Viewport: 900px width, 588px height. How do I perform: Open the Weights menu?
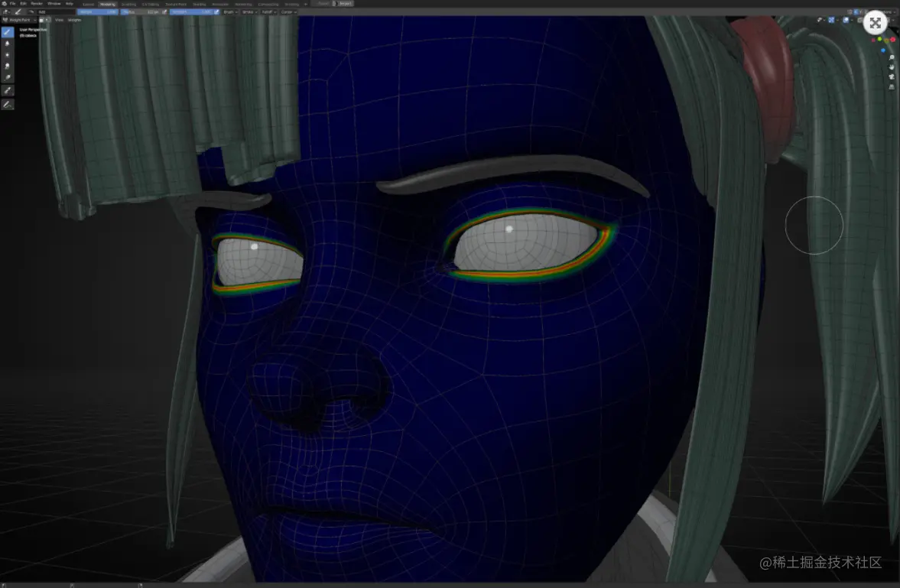tap(75, 20)
